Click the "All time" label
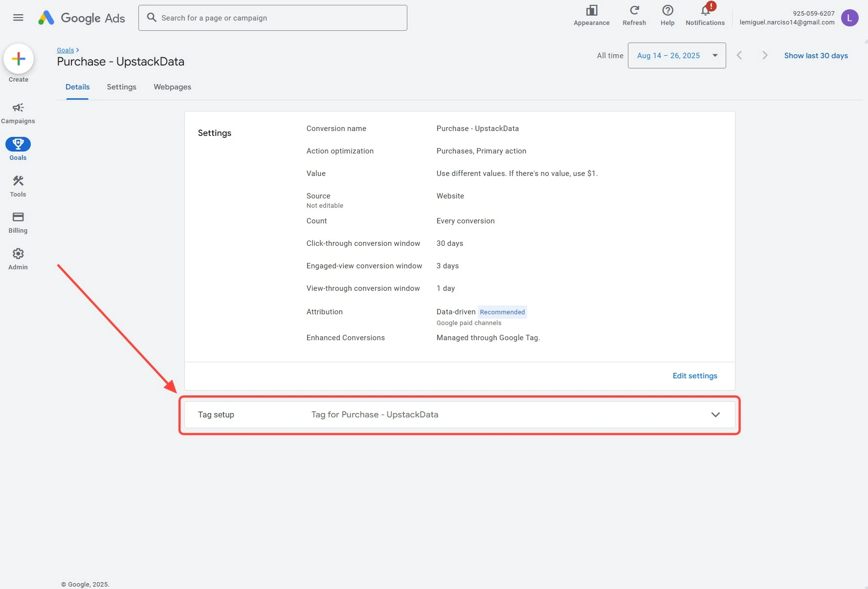 (x=610, y=56)
